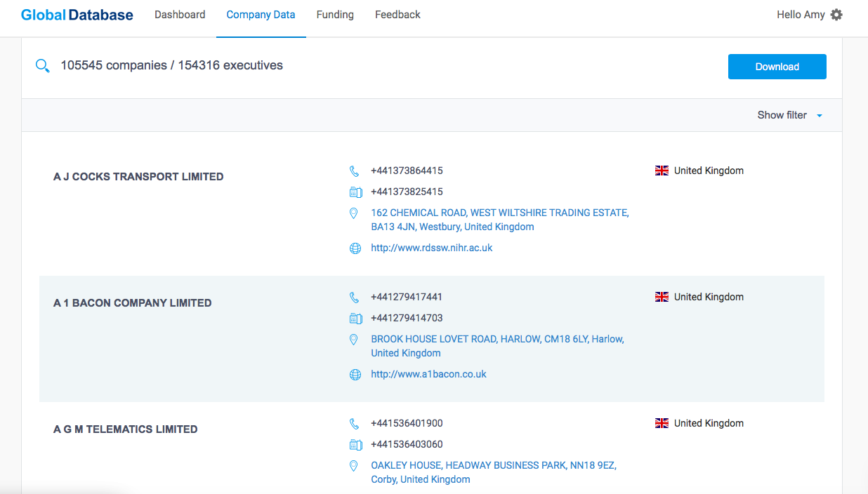
Task: Go to the Dashboard tab
Action: (180, 15)
